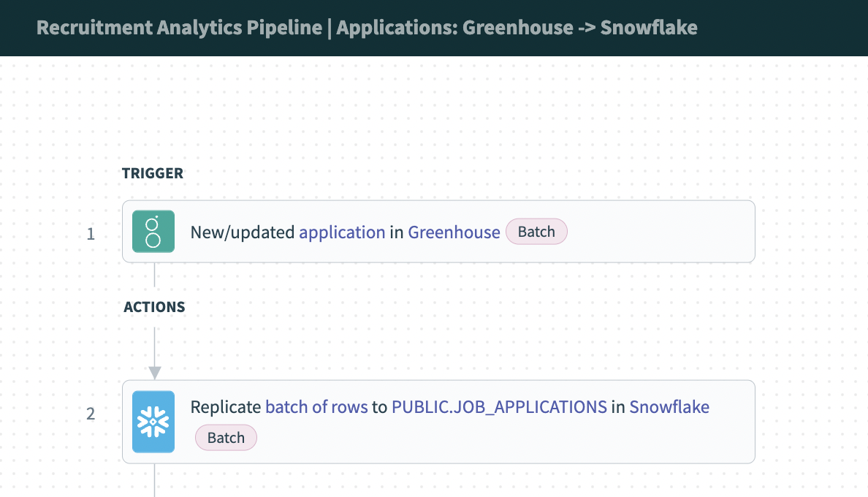Click the Greenhouse app icon in step 1
The image size is (868, 497).
pyautogui.click(x=153, y=232)
